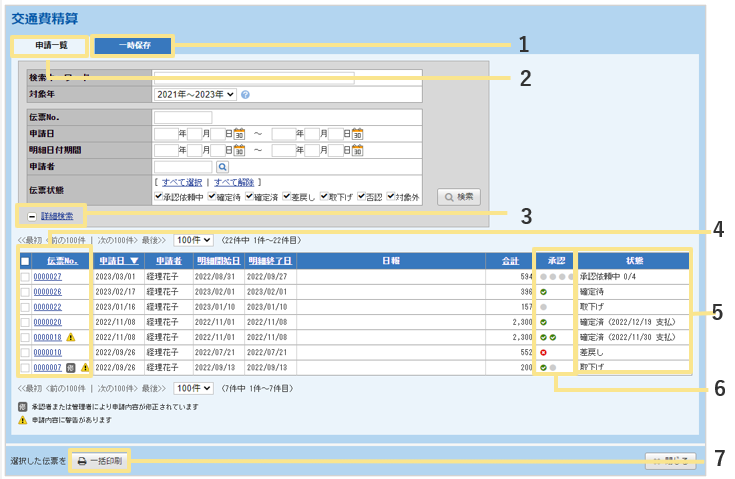
Task: Open calendar for 明細日付期間 start date
Action: pos(240,150)
